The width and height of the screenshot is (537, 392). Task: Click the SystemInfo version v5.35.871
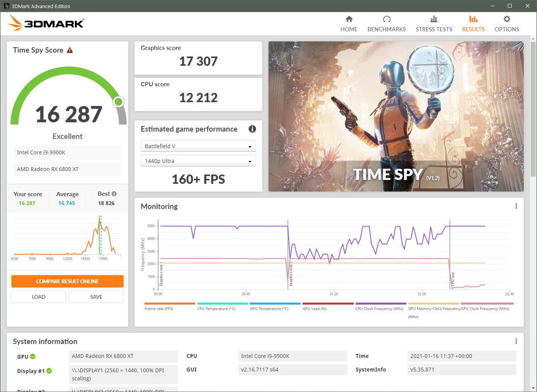461,370
